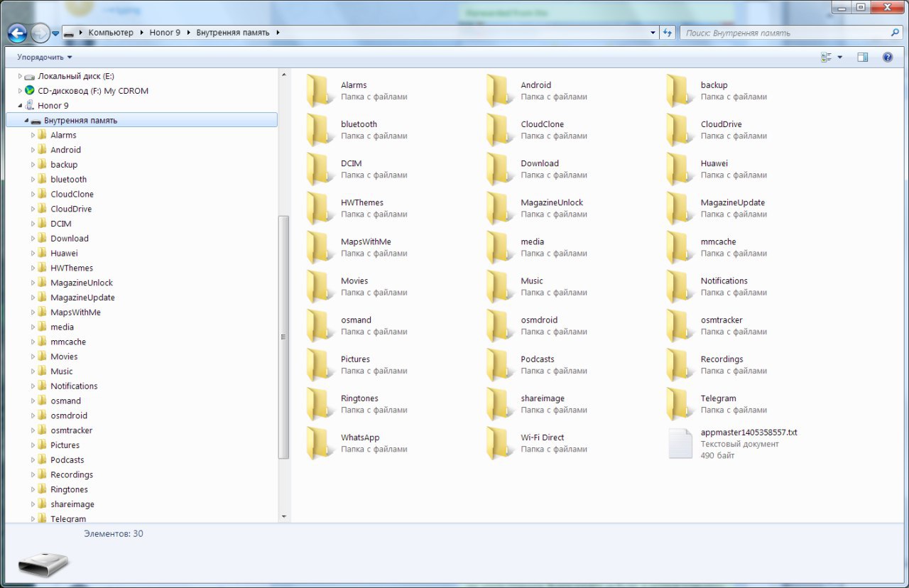Viewport: 909px width, 588px height.
Task: Open the Android folder icon in file pane
Action: click(x=500, y=91)
